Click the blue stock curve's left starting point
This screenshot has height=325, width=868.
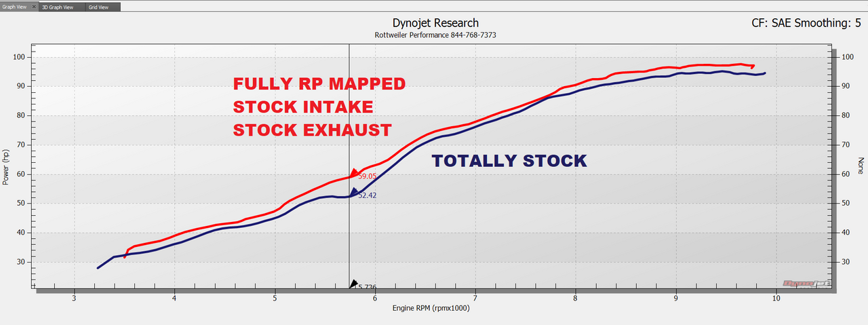point(98,267)
